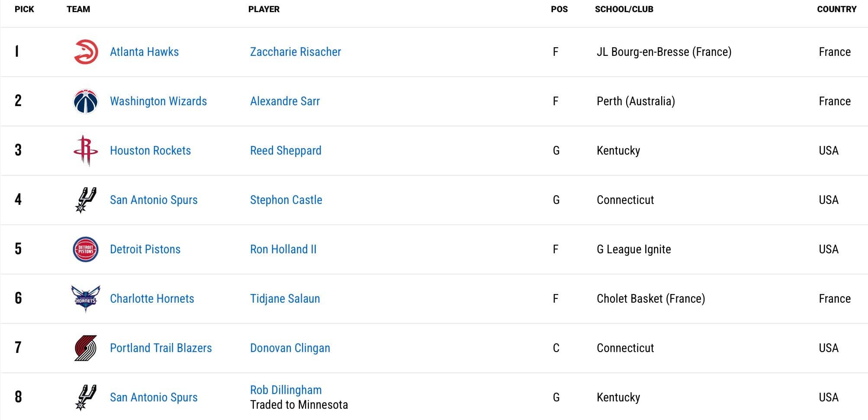Screen dimensions: 868x420
Task: Open Stephon Castle player link
Action: pyautogui.click(x=286, y=200)
